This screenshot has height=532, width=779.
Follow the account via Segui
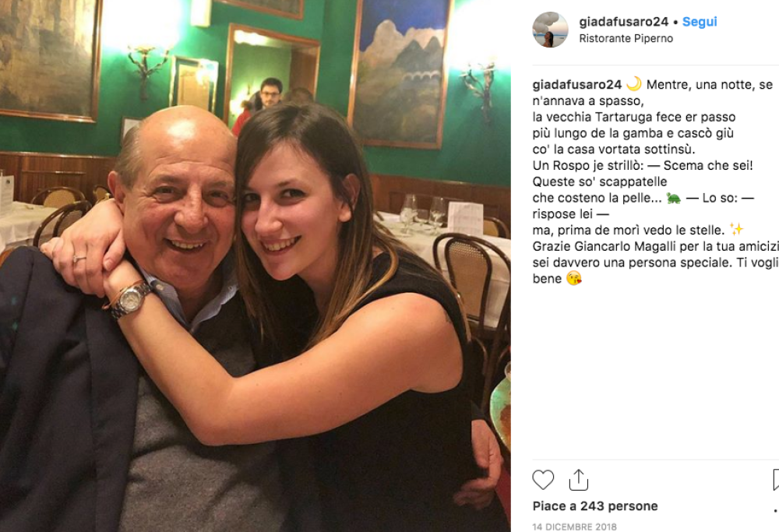click(x=700, y=22)
